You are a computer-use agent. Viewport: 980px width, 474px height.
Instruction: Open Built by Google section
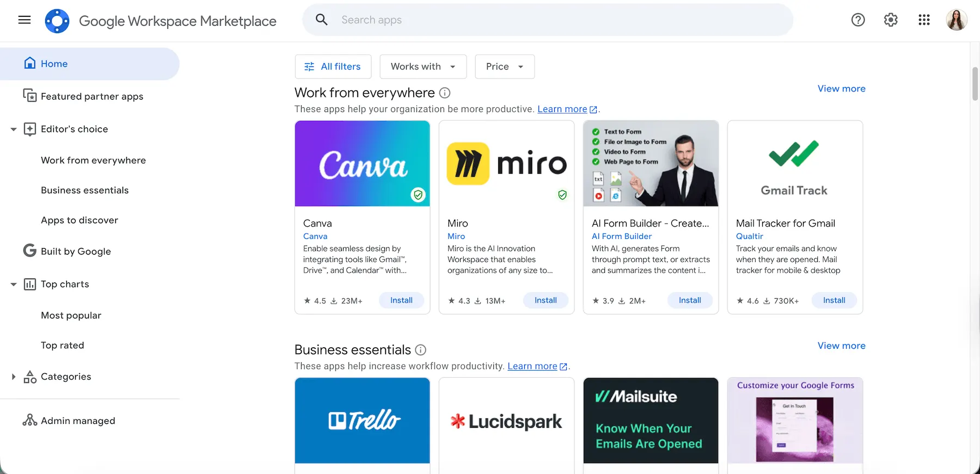(x=76, y=251)
